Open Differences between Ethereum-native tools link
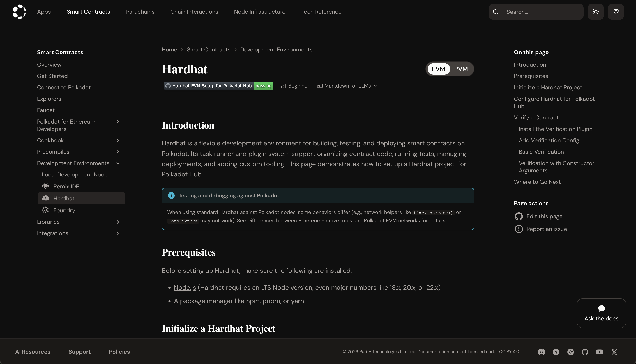 point(333,220)
